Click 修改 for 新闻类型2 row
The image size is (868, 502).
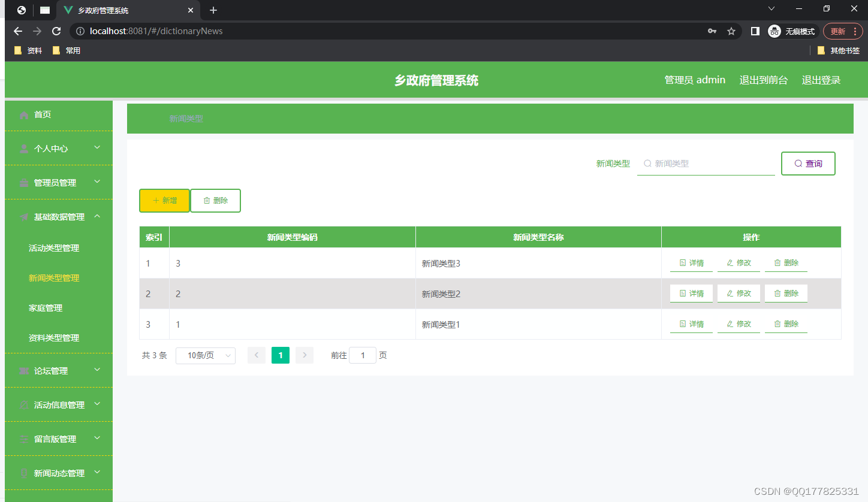point(739,294)
